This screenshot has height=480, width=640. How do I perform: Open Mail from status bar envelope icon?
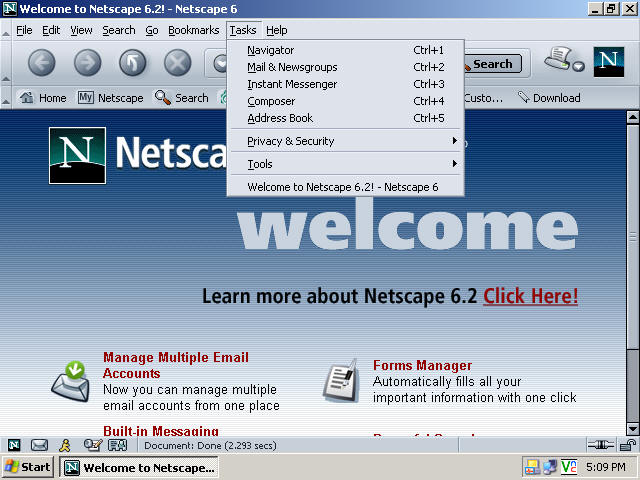[x=39, y=445]
